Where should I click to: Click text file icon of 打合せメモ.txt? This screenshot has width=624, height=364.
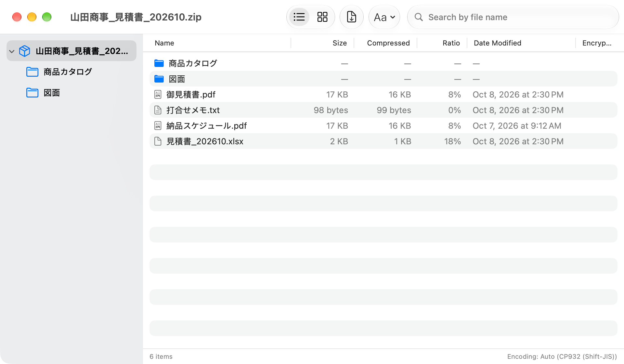tap(158, 110)
